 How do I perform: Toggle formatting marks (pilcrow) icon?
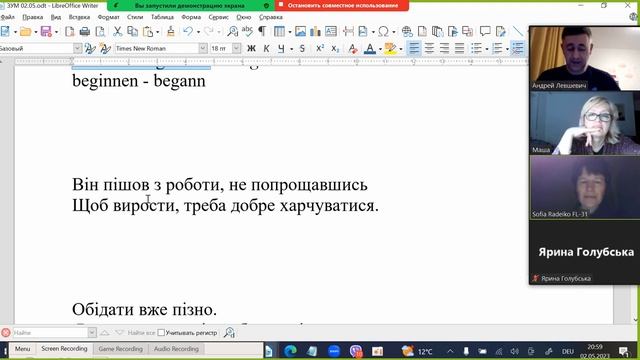(x=262, y=31)
